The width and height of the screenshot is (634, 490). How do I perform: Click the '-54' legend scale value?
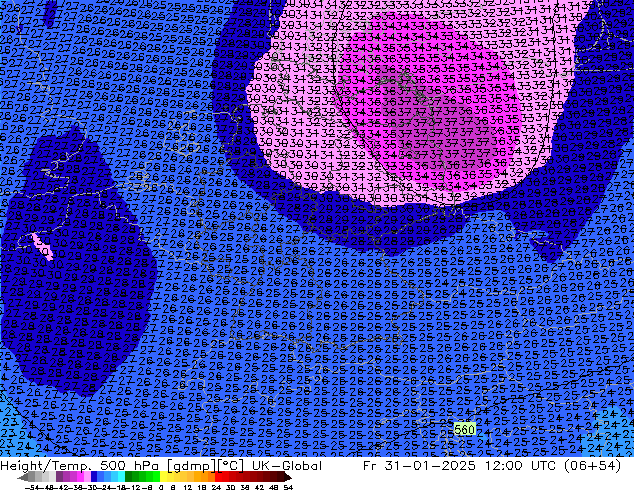(x=32, y=487)
